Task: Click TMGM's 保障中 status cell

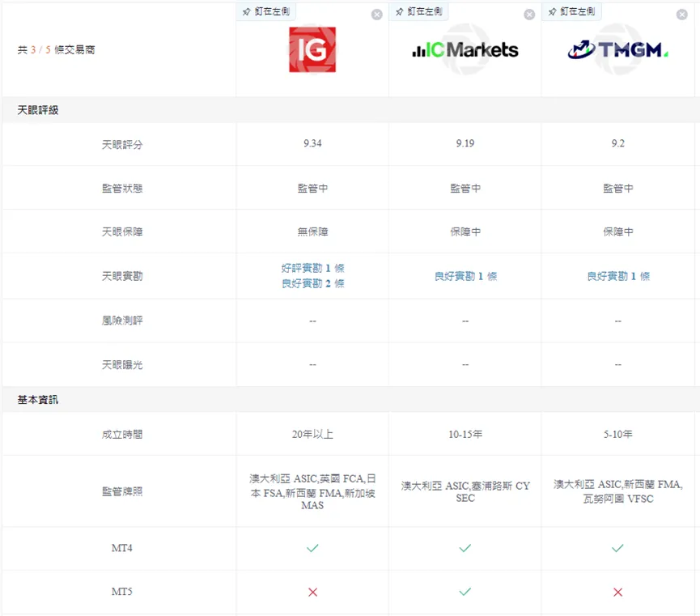Action: [x=617, y=232]
